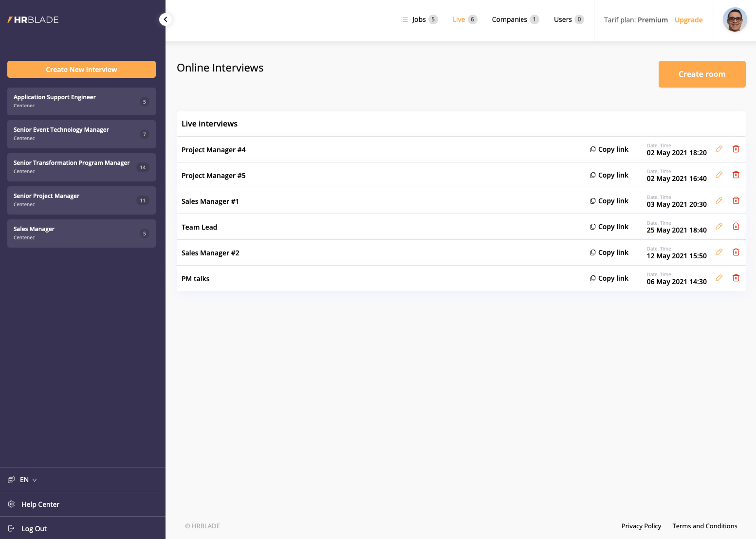
Task: Open the Privacy Policy link
Action: [x=641, y=526]
